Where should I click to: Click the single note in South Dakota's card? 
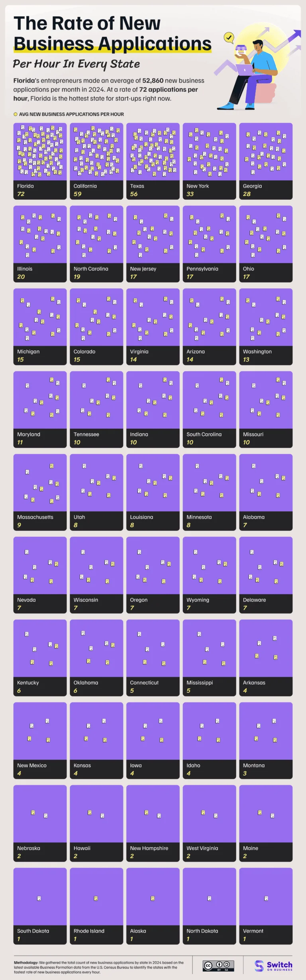tap(39, 898)
